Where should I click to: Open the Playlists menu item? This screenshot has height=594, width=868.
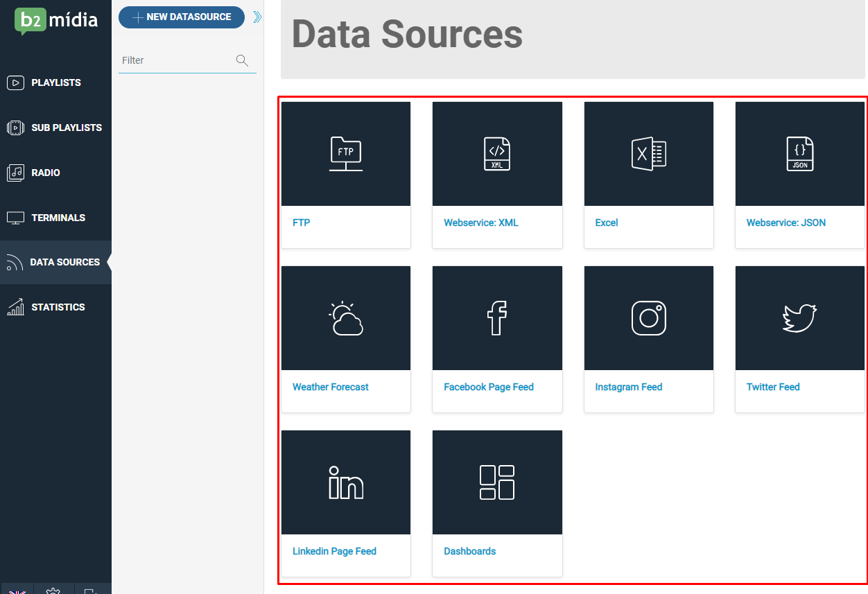click(55, 82)
